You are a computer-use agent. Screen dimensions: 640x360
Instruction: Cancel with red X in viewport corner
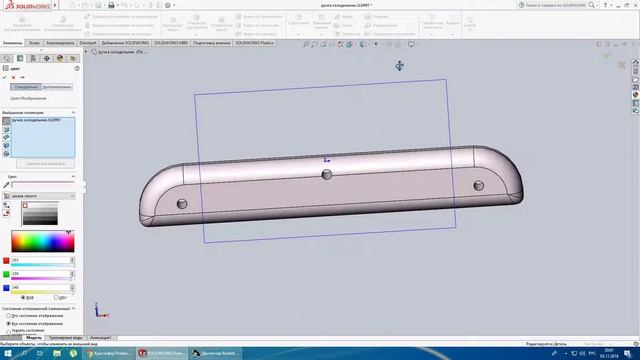622,65
